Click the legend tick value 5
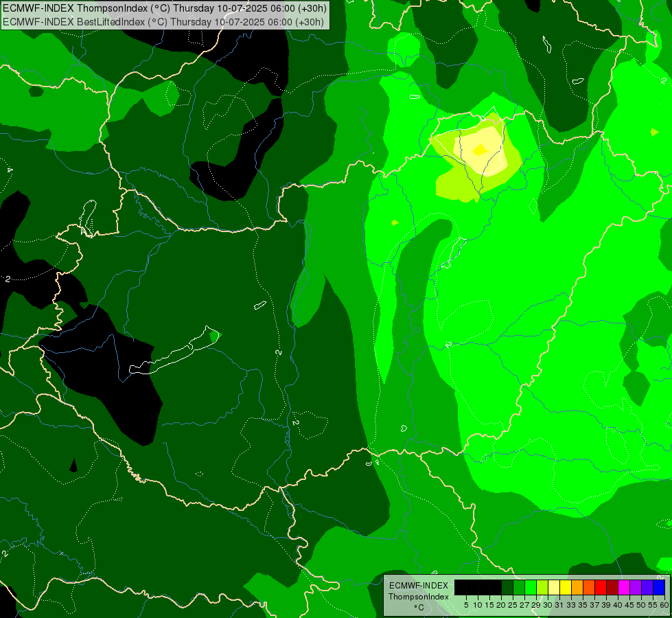The width and height of the screenshot is (672, 618). pos(466,605)
